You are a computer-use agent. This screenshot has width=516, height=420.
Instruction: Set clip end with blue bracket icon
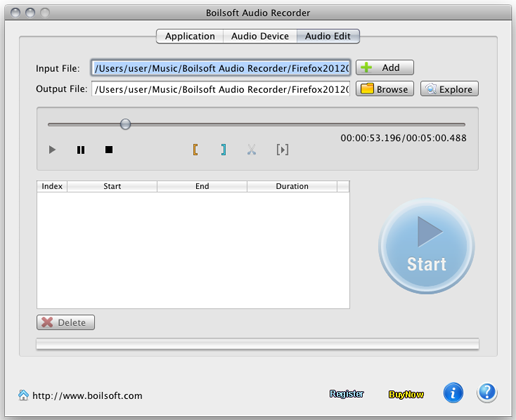[x=223, y=150]
